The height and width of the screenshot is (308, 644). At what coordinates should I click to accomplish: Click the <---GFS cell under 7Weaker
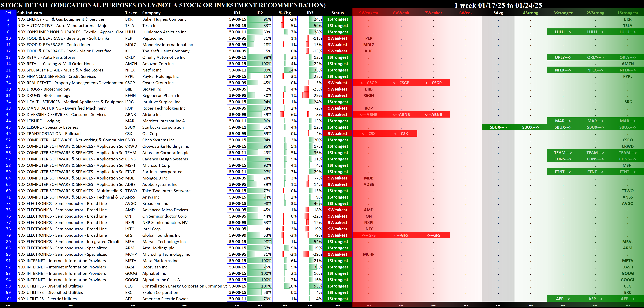coord(433,235)
